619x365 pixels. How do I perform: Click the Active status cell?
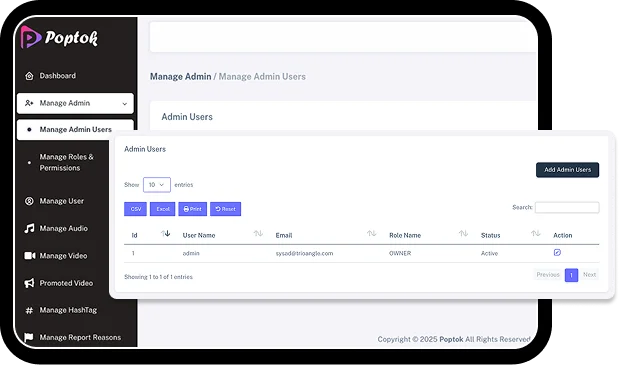[x=489, y=253]
